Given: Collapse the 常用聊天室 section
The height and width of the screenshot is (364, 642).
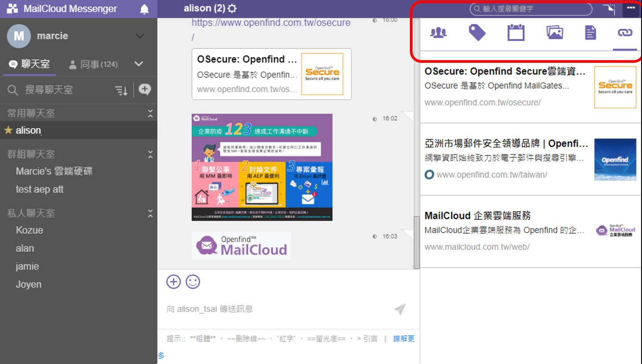Looking at the screenshot, I should pyautogui.click(x=151, y=113).
